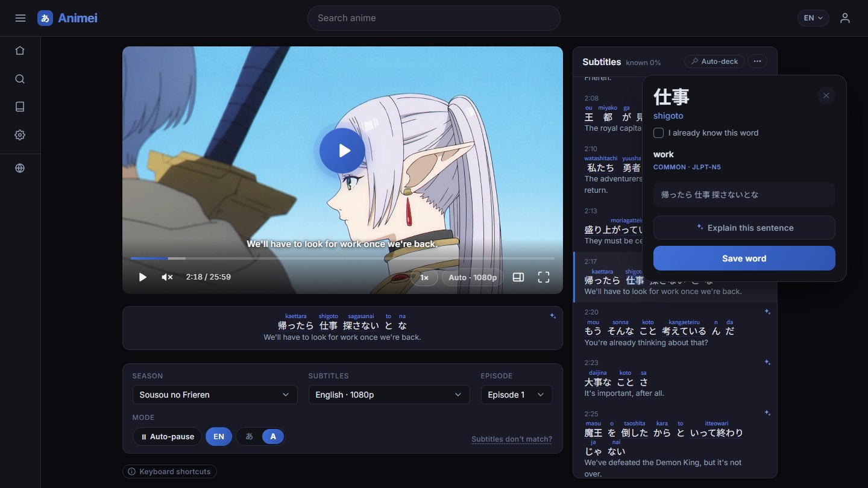Play video with center play button

point(342,151)
